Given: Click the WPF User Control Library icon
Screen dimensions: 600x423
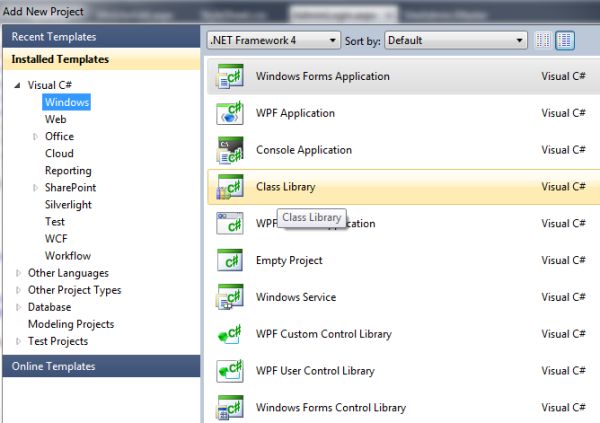Looking at the screenshot, I should click(x=230, y=371).
